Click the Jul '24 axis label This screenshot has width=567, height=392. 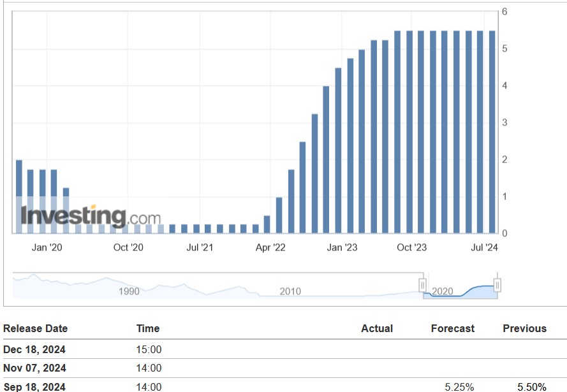(484, 247)
